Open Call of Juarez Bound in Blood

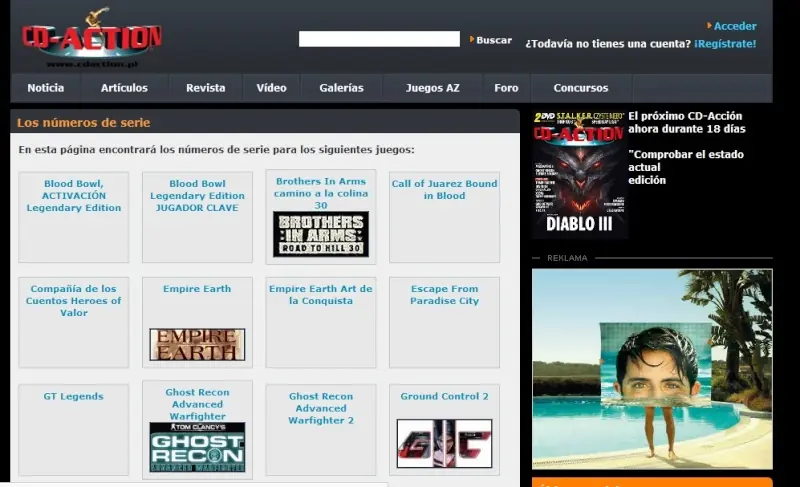click(444, 190)
